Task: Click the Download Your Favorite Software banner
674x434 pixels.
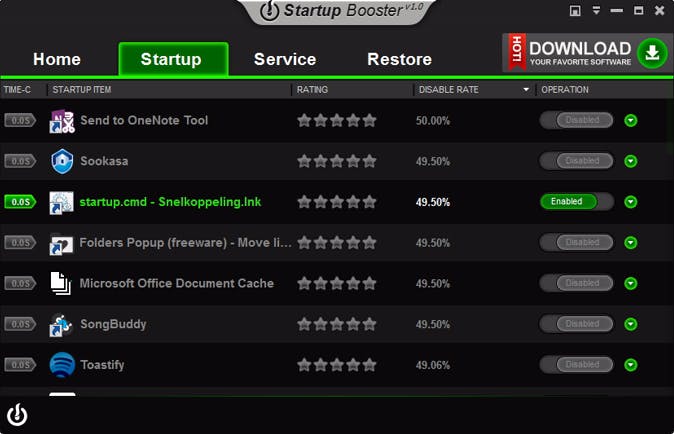Action: point(587,53)
